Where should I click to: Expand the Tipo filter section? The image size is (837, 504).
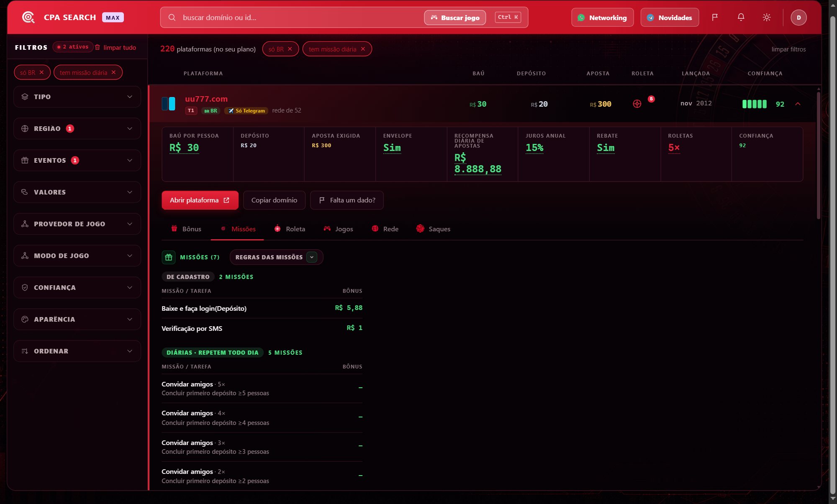tap(77, 97)
